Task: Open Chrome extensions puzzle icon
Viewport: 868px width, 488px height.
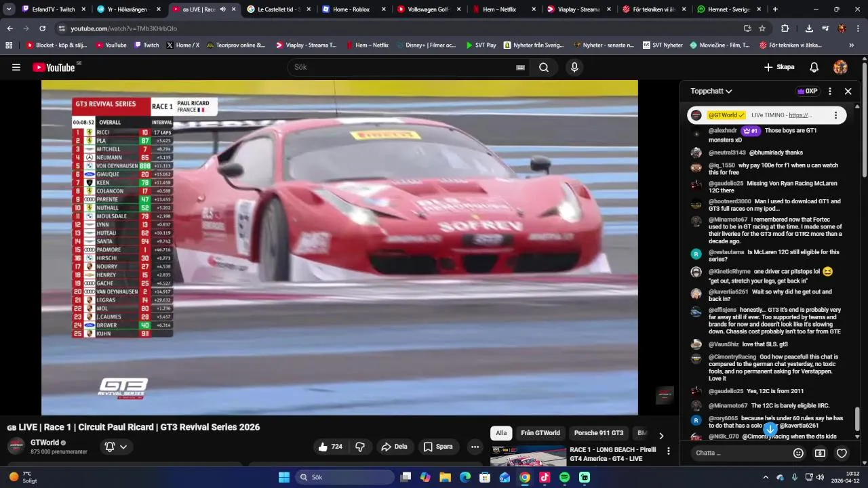Action: 785,28
